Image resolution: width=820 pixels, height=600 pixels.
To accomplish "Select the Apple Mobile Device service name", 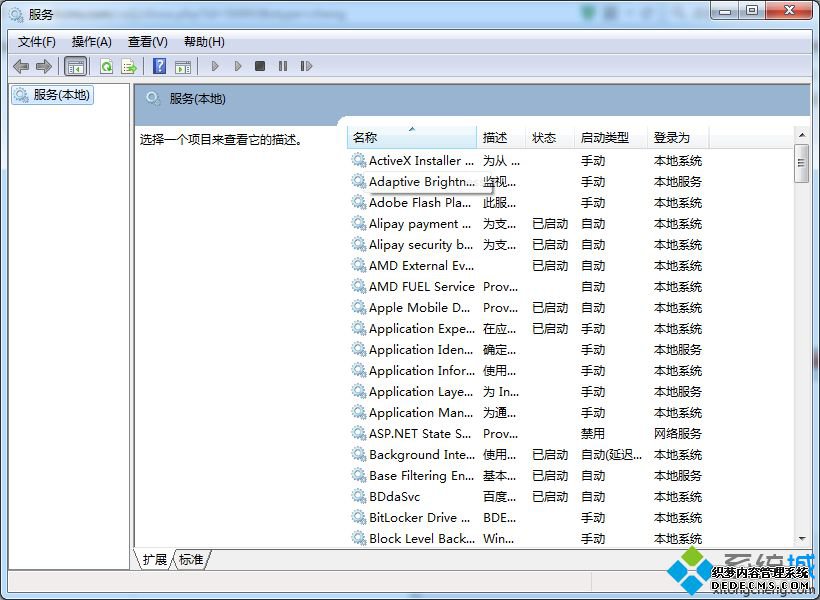I will [x=419, y=308].
